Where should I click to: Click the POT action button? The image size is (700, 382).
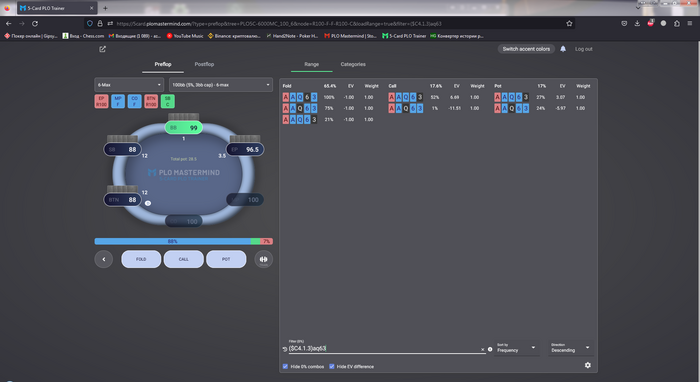pyautogui.click(x=226, y=259)
